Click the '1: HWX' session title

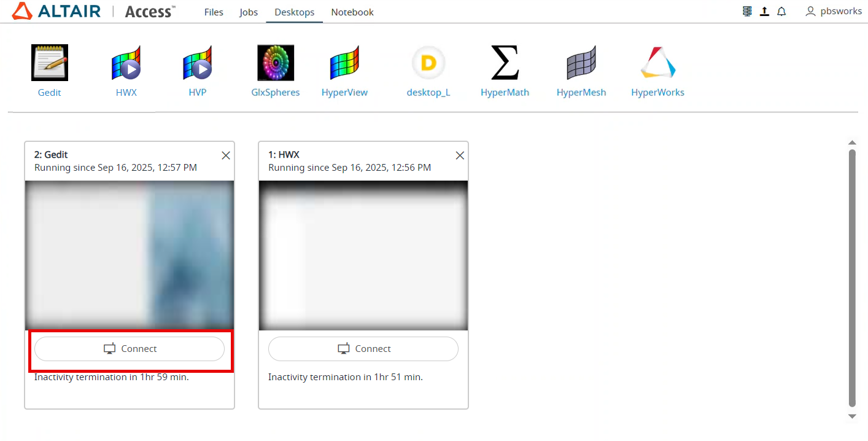(284, 155)
